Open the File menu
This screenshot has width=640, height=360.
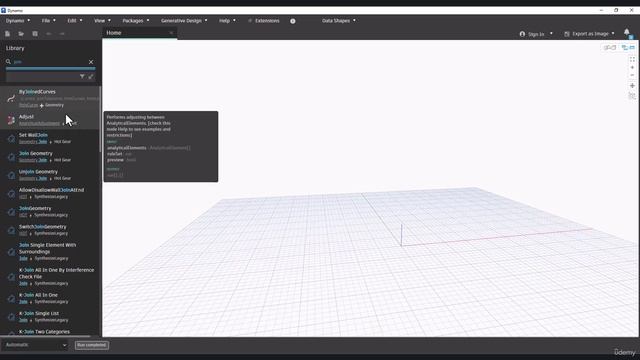point(48,20)
